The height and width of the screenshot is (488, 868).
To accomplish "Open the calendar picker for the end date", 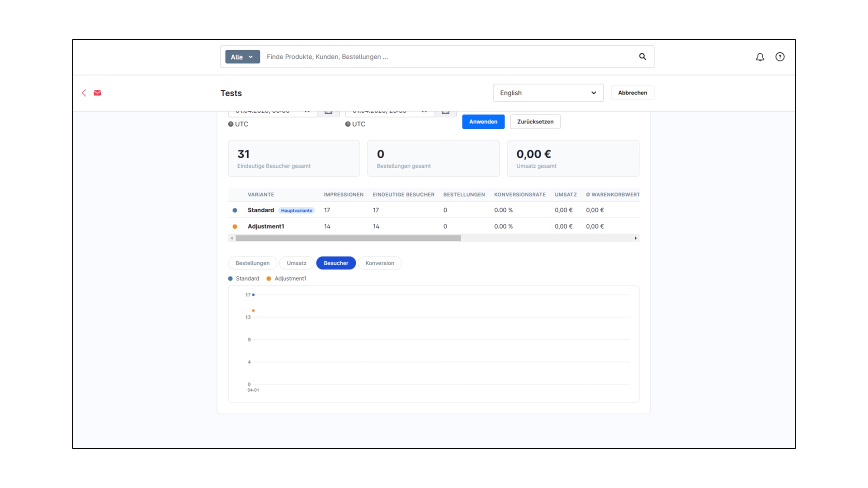I will coord(446,111).
